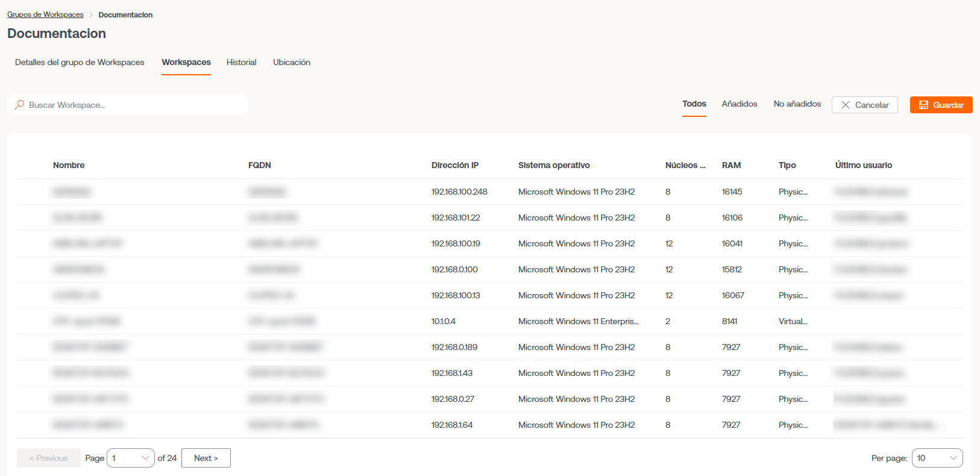Click the FQDN column header
Image resolution: width=980 pixels, height=476 pixels.
click(x=260, y=165)
